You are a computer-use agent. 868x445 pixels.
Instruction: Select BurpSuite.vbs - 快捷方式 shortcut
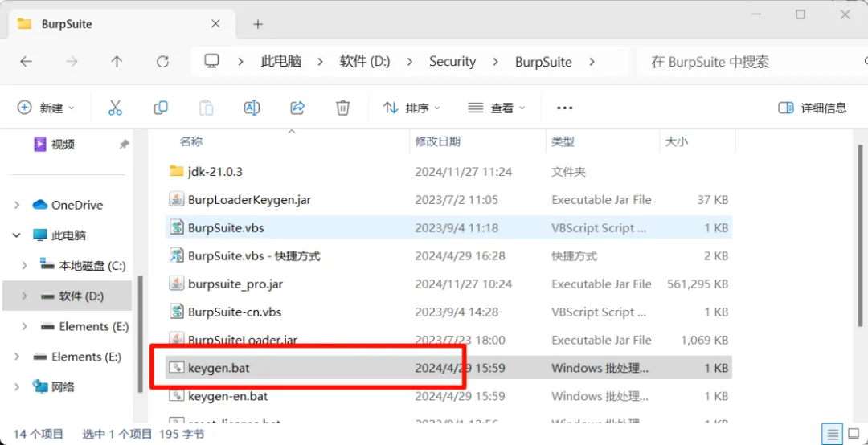coord(449,255)
